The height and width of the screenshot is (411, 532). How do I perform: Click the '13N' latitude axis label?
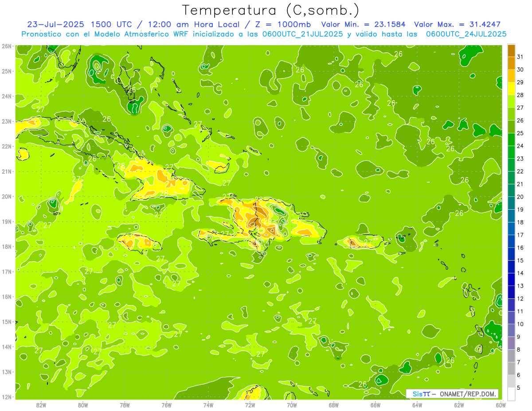tap(6, 372)
